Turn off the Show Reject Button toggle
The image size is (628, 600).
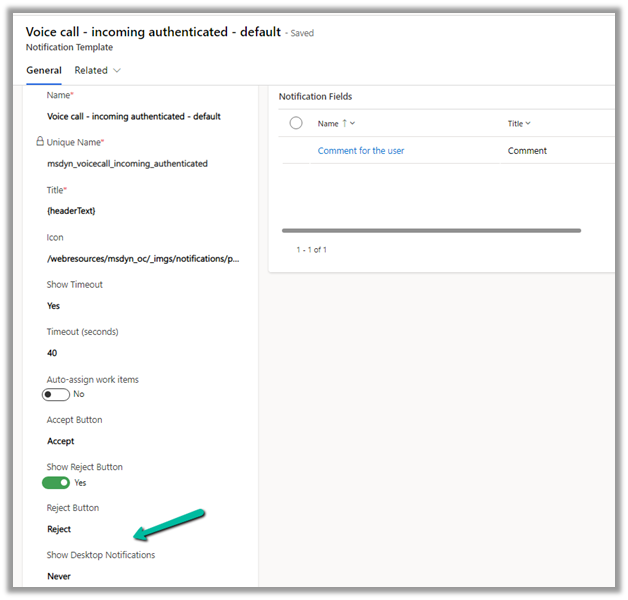(x=56, y=483)
